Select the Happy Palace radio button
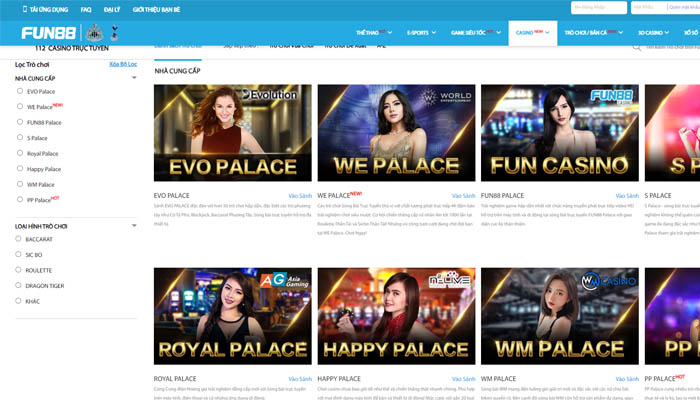 click(x=20, y=168)
